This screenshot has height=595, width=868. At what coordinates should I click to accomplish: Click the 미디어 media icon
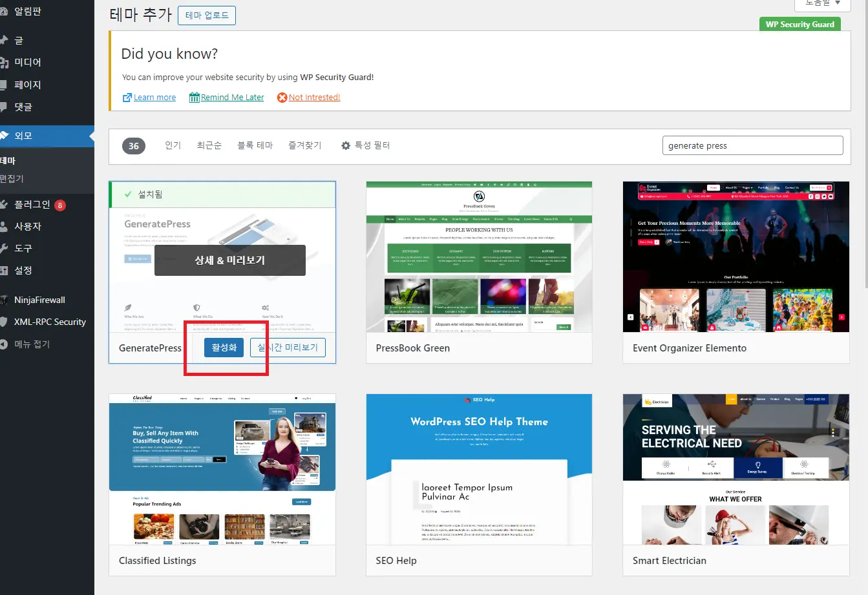(x=3, y=63)
